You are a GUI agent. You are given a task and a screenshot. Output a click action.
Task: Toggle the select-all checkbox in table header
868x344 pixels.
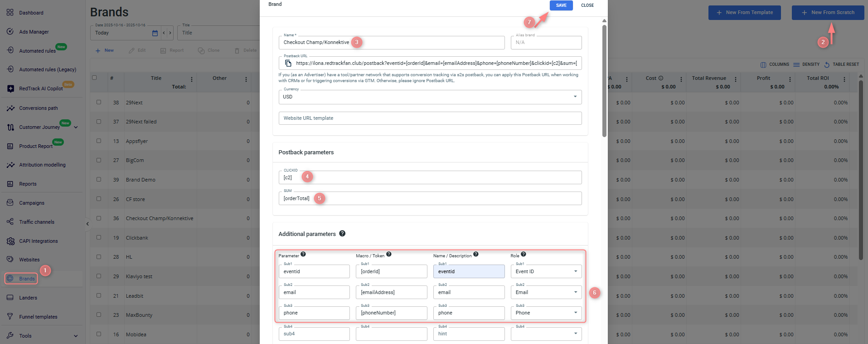click(x=94, y=78)
